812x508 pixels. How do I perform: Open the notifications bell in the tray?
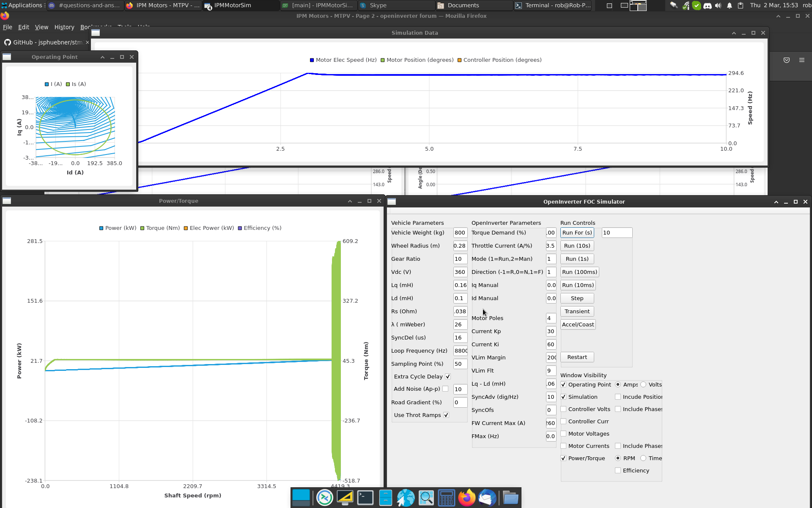tap(729, 6)
